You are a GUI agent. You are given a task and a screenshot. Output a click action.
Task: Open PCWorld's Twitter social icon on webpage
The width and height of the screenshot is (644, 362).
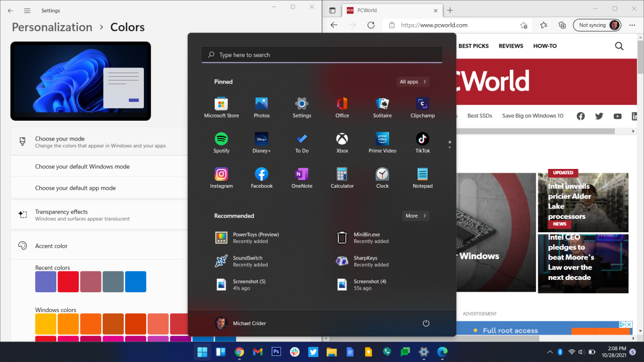tap(599, 116)
